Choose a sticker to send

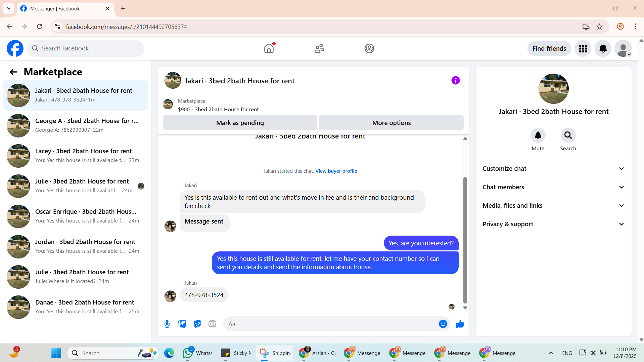coord(197,324)
